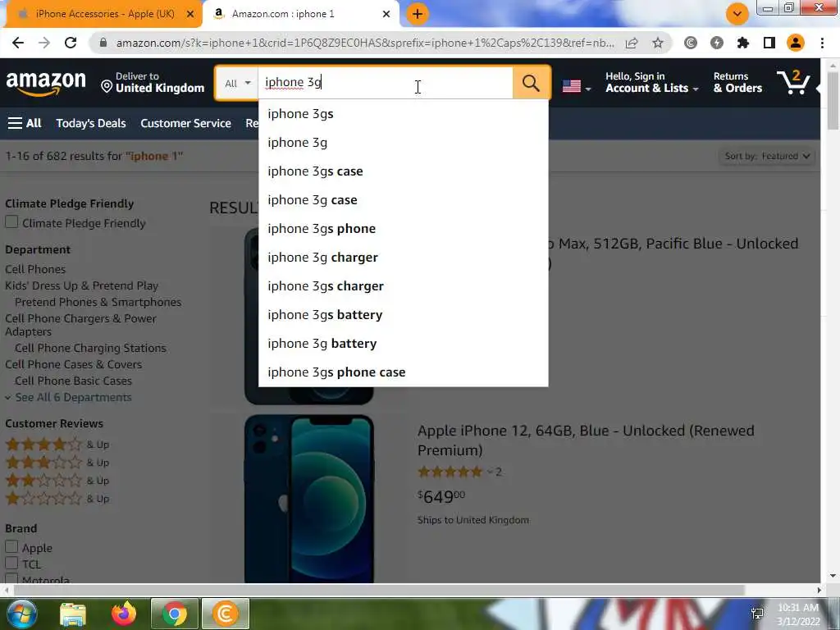
Task: Open the Sort by Featured dropdown
Action: tap(767, 156)
